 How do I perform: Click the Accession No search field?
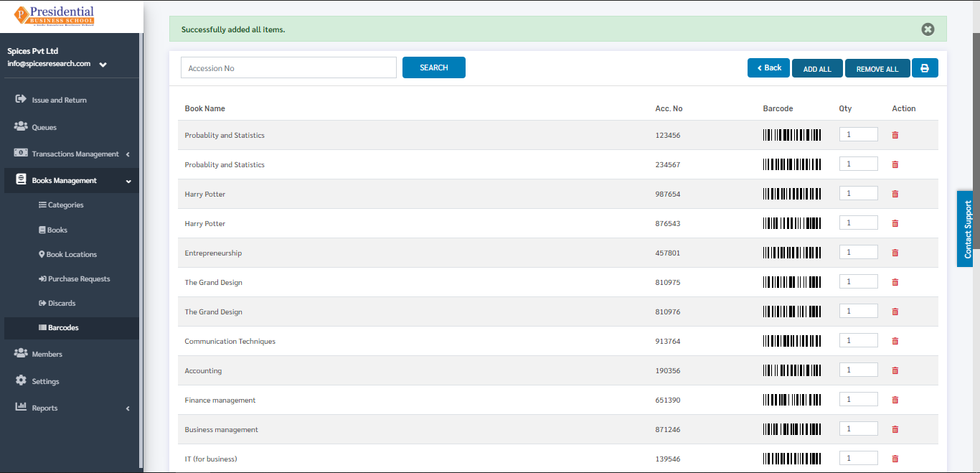coord(288,68)
